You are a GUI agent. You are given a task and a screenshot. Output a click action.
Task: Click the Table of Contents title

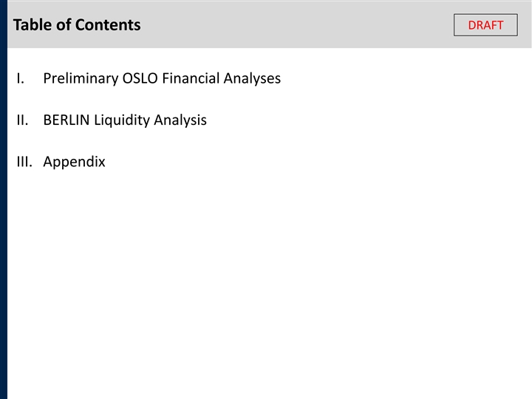pyautogui.click(x=77, y=25)
